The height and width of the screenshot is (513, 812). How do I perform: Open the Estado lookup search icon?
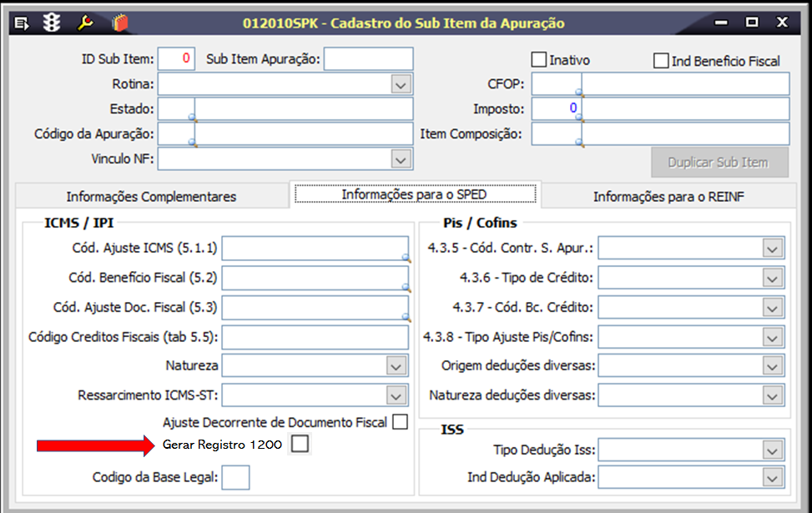click(192, 118)
